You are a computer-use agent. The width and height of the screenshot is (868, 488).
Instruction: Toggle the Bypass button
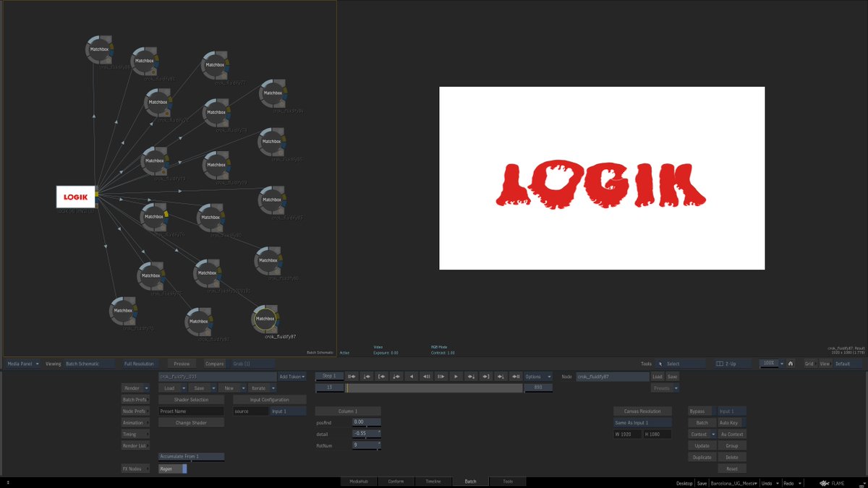click(701, 411)
